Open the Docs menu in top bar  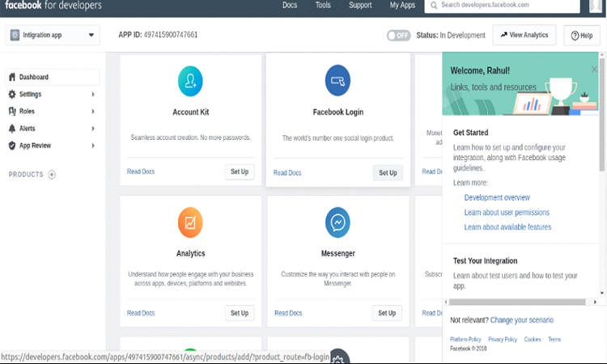tap(290, 6)
